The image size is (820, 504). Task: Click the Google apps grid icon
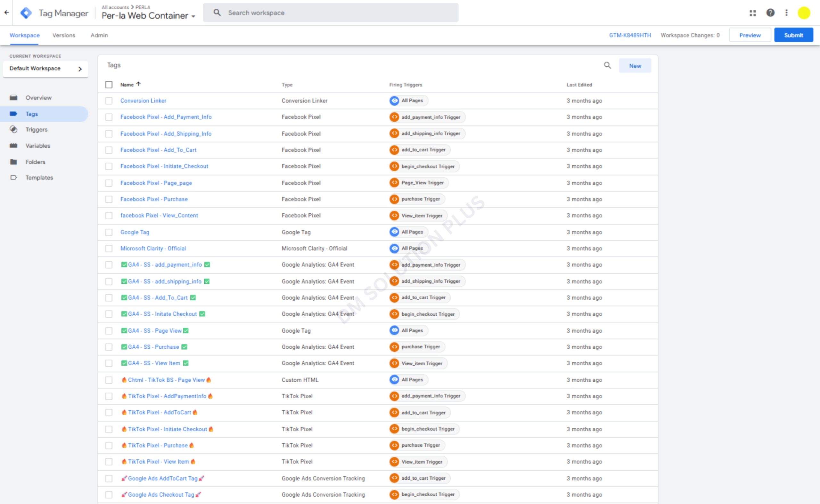click(752, 13)
